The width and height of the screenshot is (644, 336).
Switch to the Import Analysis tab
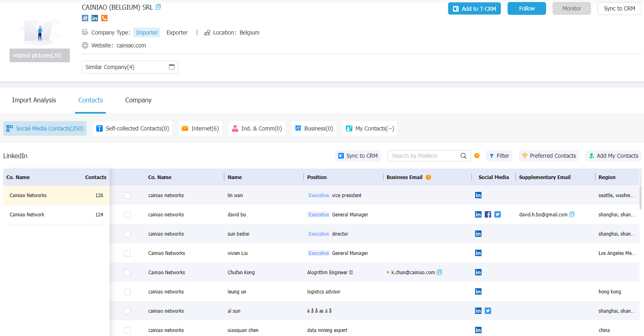tap(34, 100)
